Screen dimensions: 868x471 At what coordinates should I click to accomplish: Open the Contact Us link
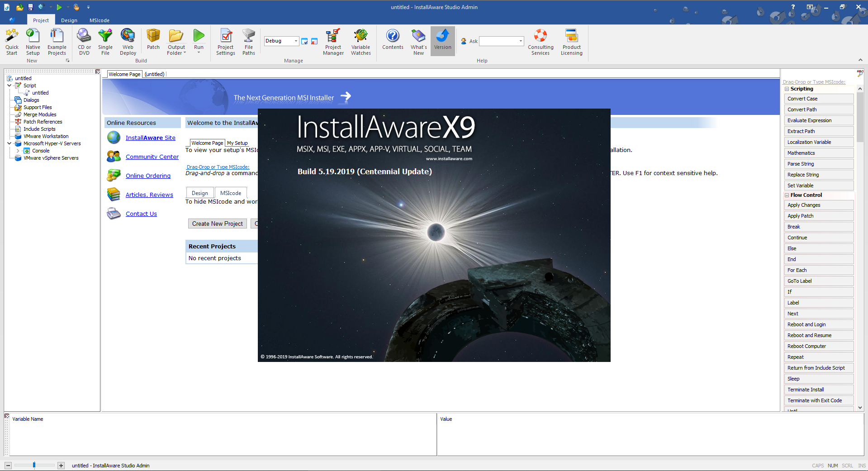click(x=141, y=214)
